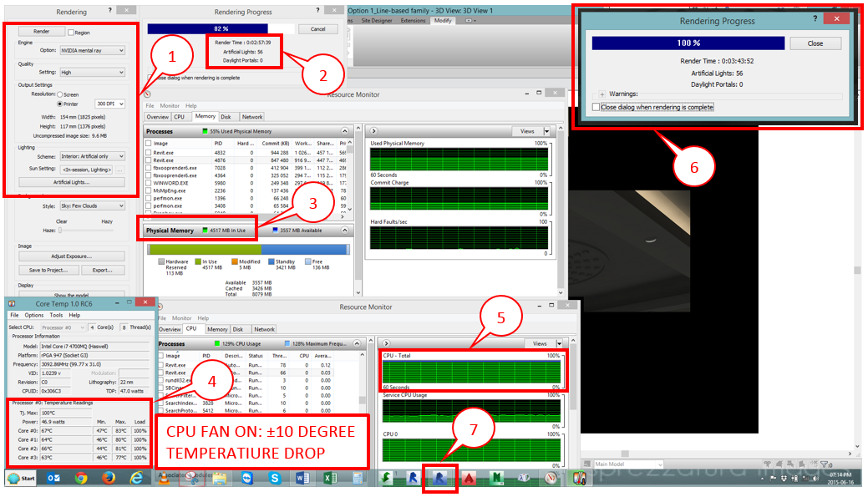Close the completed Rendering Progress dialog

[815, 43]
